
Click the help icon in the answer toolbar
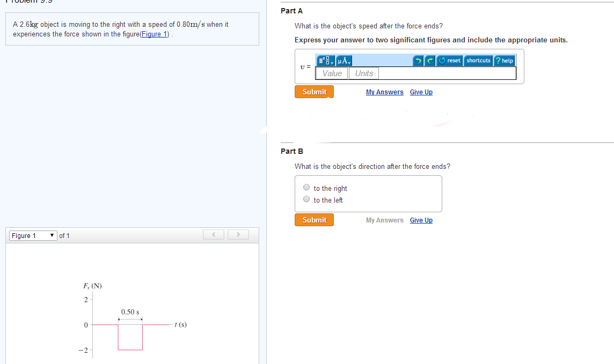(504, 60)
